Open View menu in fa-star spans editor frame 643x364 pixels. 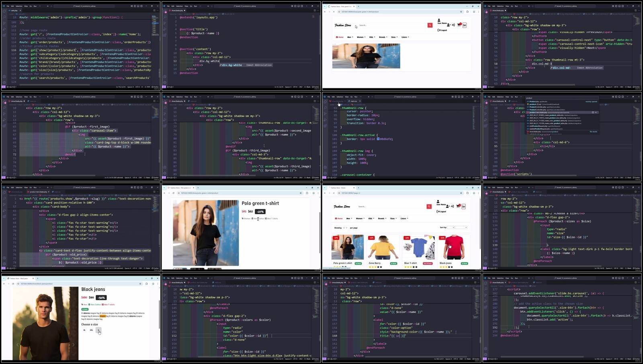click(26, 187)
